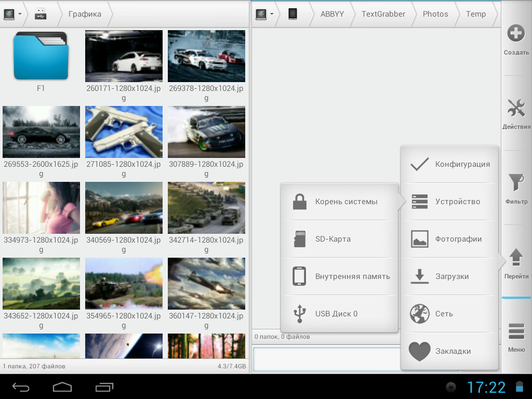Tap the Создать plus icon
Viewport: 532px width, 399px height.
(516, 33)
